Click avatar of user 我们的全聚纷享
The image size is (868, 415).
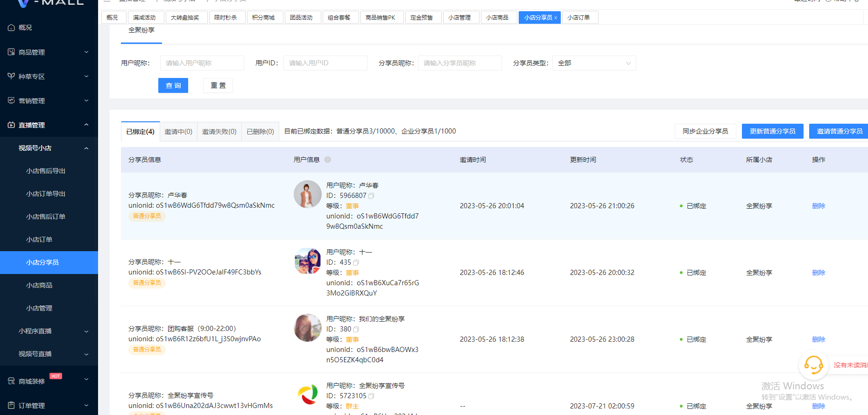point(308,328)
